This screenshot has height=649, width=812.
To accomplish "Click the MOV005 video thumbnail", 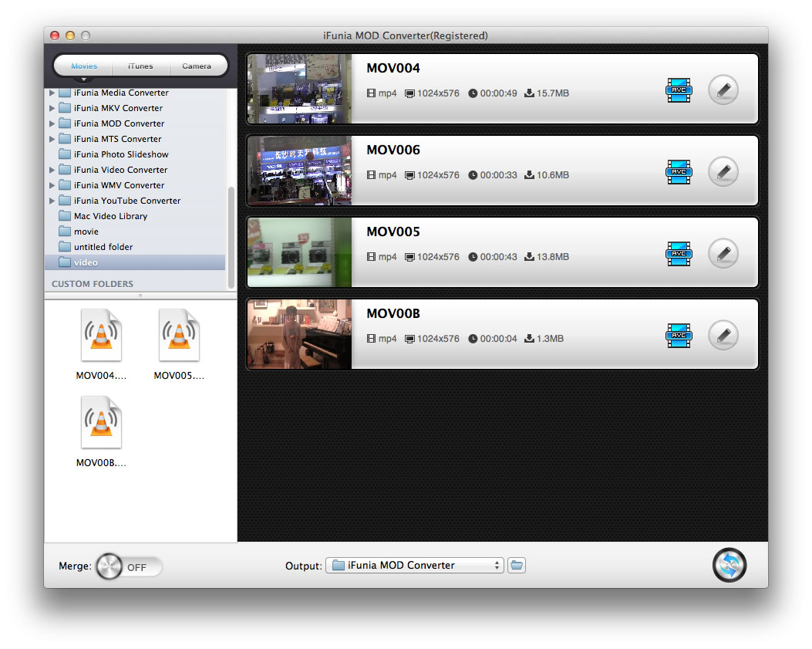I will (x=299, y=252).
